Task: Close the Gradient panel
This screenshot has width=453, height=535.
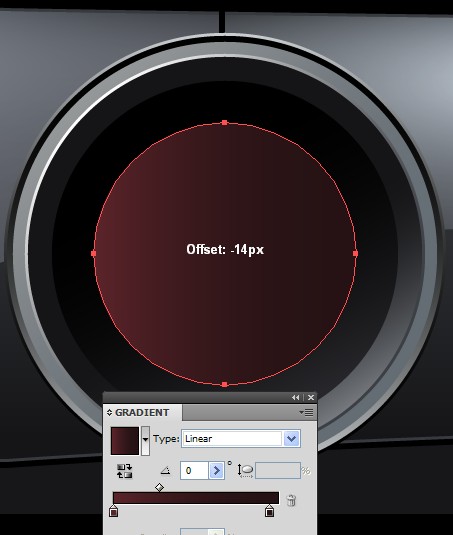Action: [311, 397]
